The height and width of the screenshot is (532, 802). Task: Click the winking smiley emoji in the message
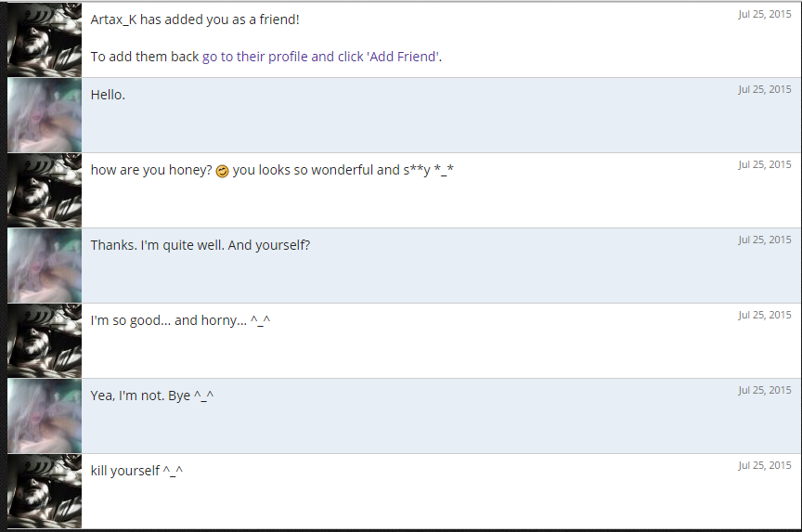222,171
